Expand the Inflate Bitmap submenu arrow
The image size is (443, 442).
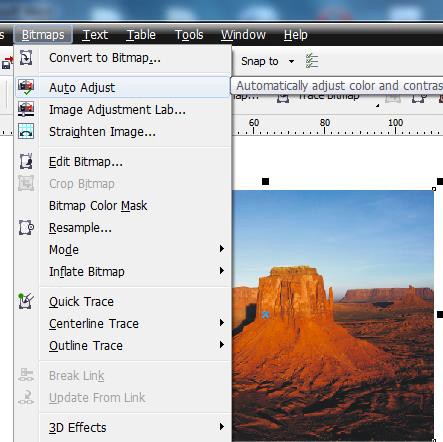(222, 271)
